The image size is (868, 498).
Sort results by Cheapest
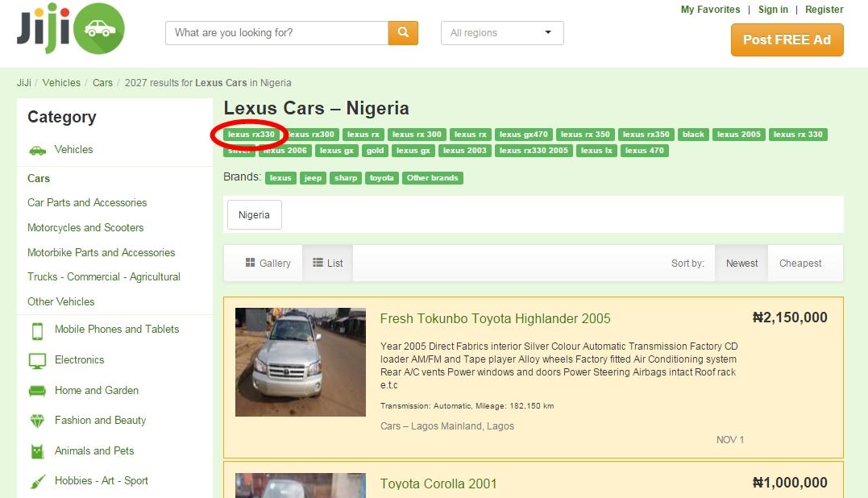(800, 264)
